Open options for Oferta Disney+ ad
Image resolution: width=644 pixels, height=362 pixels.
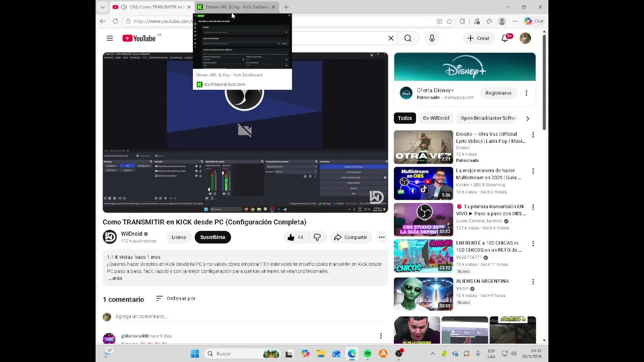(526, 93)
